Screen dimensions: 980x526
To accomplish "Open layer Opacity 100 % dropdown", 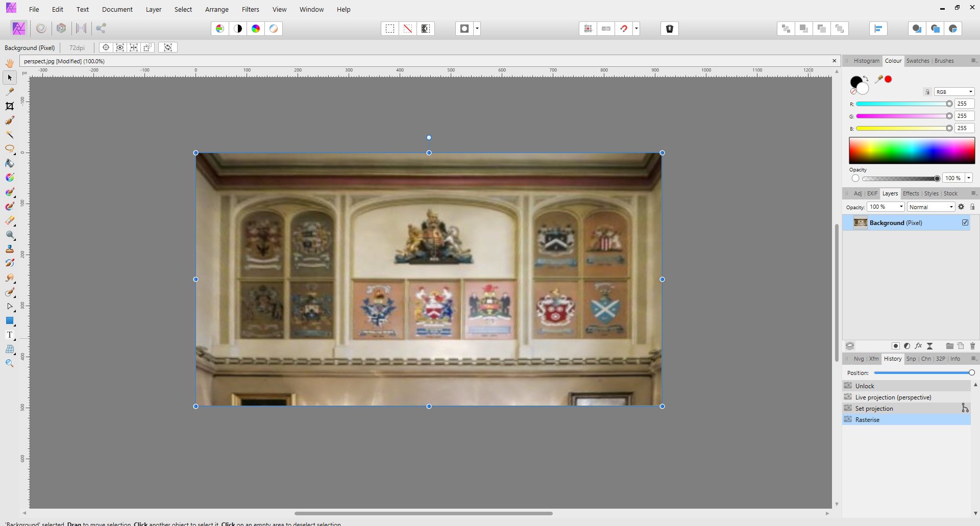I will [901, 207].
